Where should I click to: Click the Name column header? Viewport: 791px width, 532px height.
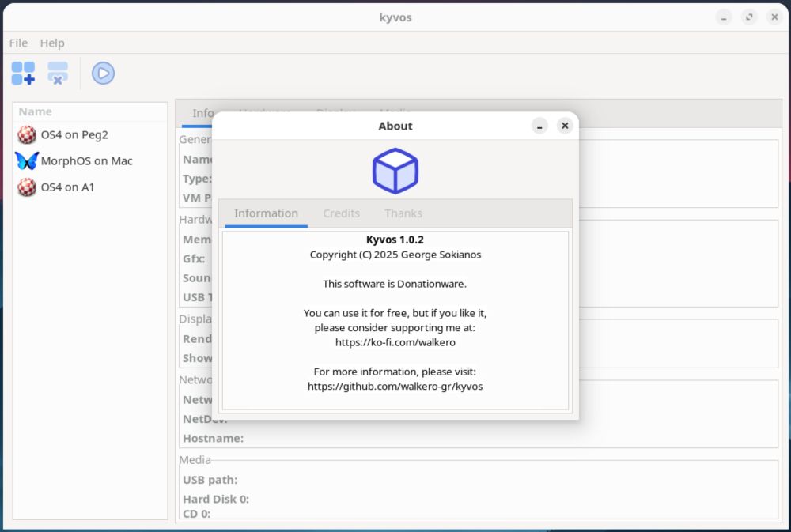[90, 111]
